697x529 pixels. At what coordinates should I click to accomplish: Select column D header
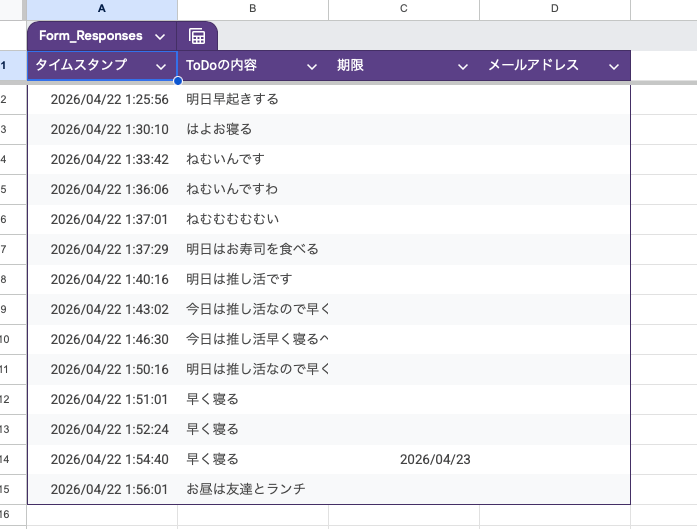tap(554, 9)
